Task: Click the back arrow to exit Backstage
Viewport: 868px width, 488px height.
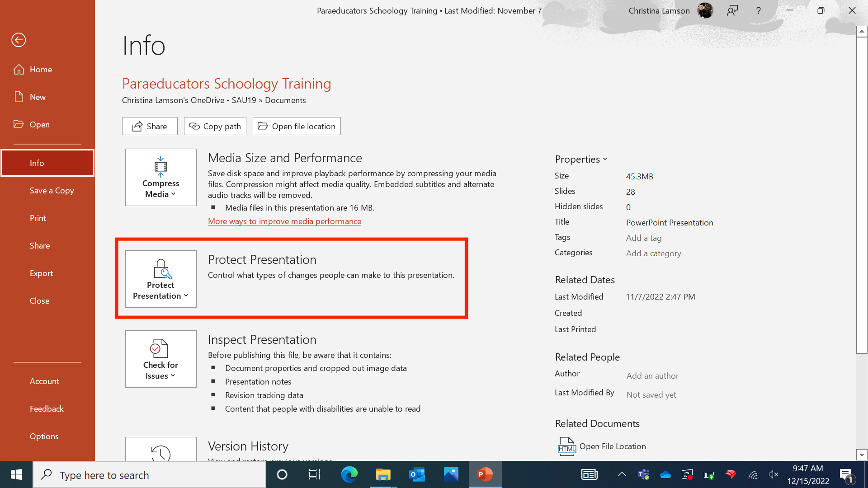Action: pos(19,40)
